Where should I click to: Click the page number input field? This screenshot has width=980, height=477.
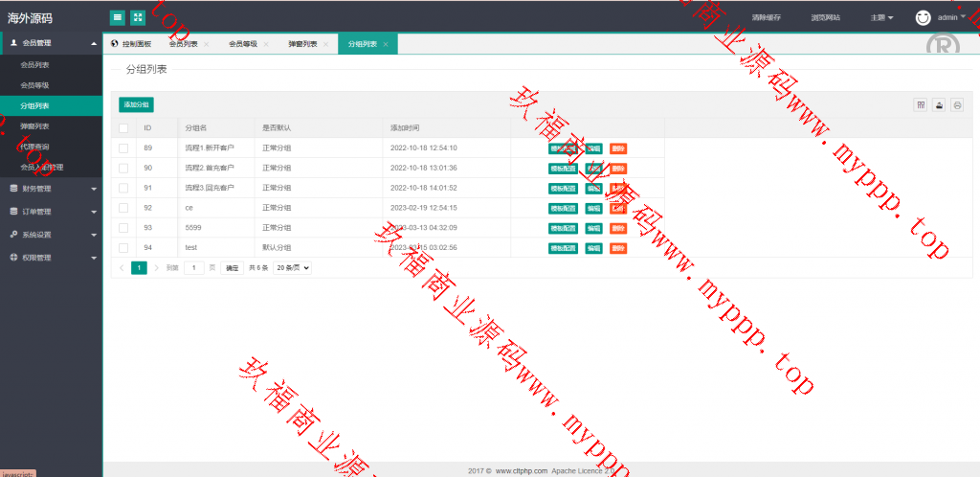click(195, 268)
